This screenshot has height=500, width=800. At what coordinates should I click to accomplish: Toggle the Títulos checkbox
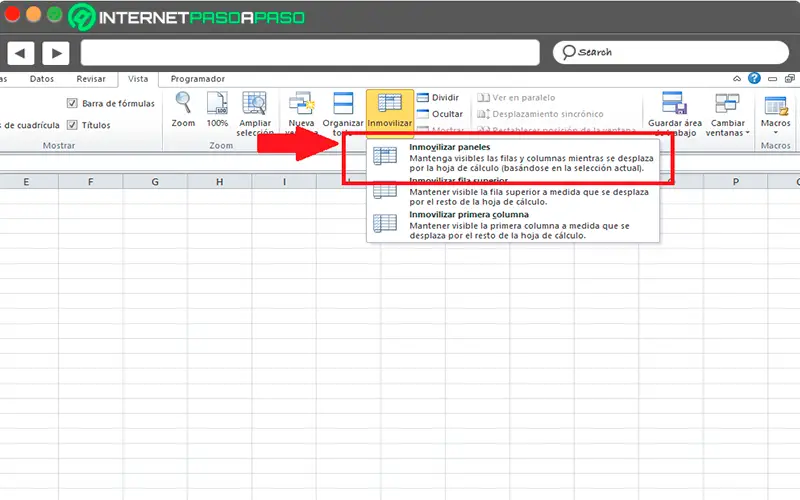click(x=72, y=125)
